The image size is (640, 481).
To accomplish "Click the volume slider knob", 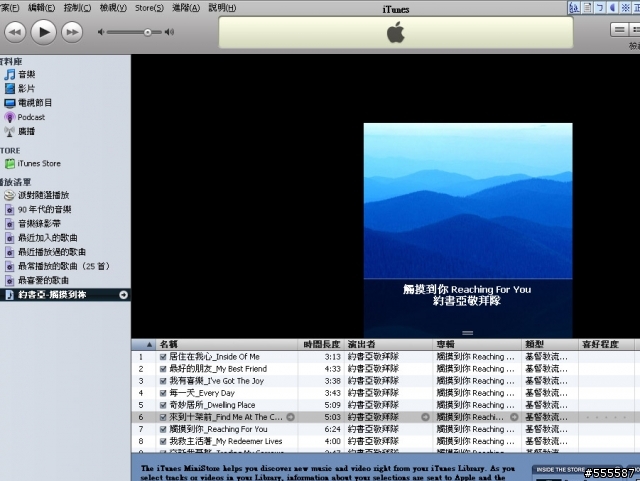I will click(147, 32).
